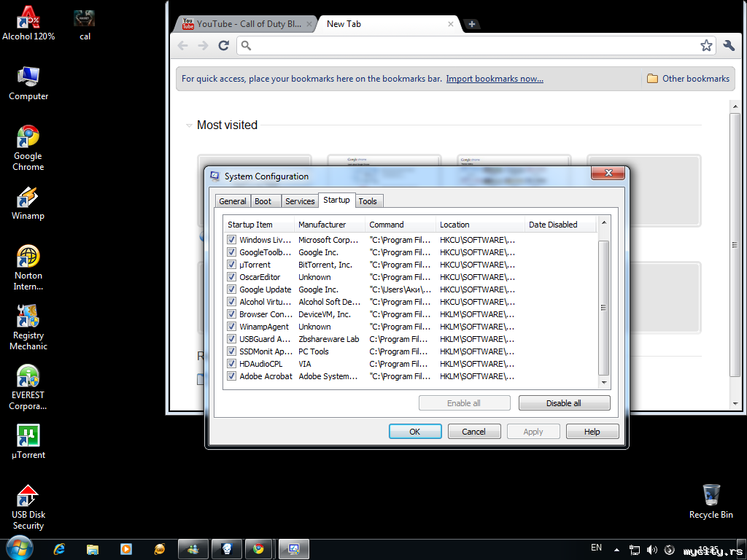The image size is (747, 560).
Task: Click Chrome's address bar
Action: point(474,45)
